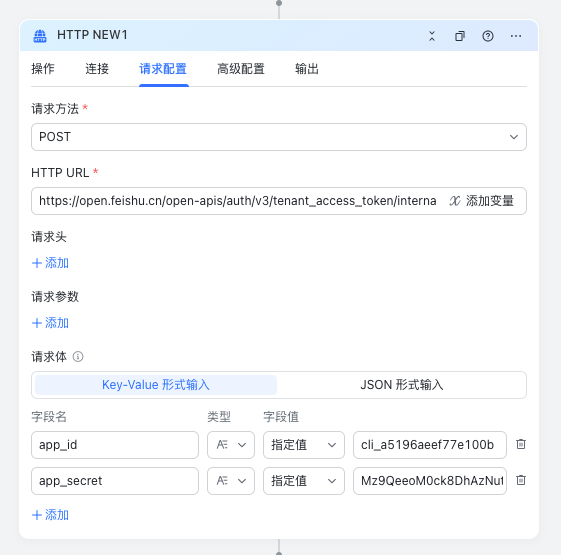
Task: Add a new request body field
Action: [50, 515]
